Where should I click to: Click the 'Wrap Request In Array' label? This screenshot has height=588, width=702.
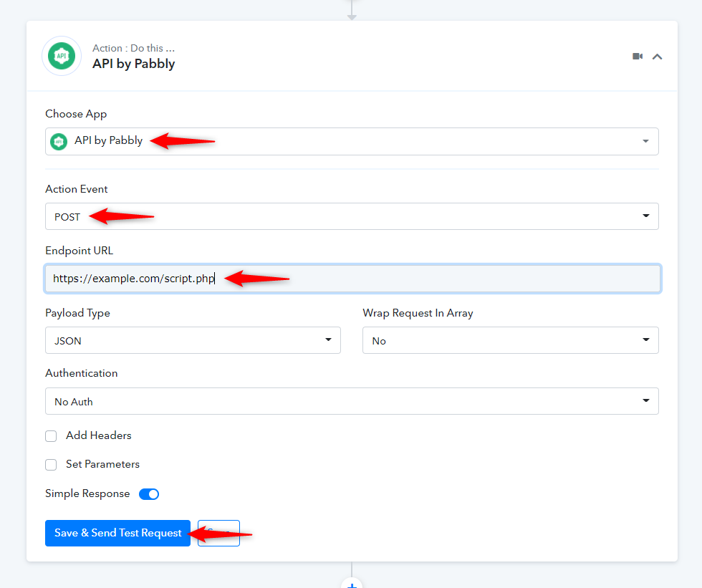coord(418,313)
